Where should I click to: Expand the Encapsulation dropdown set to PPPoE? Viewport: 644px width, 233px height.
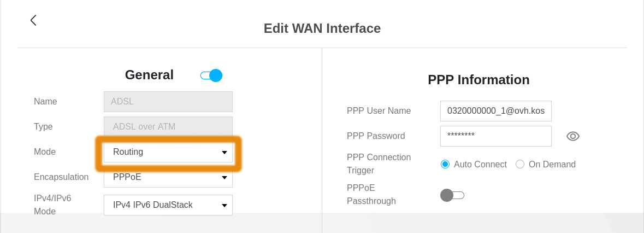168,178
